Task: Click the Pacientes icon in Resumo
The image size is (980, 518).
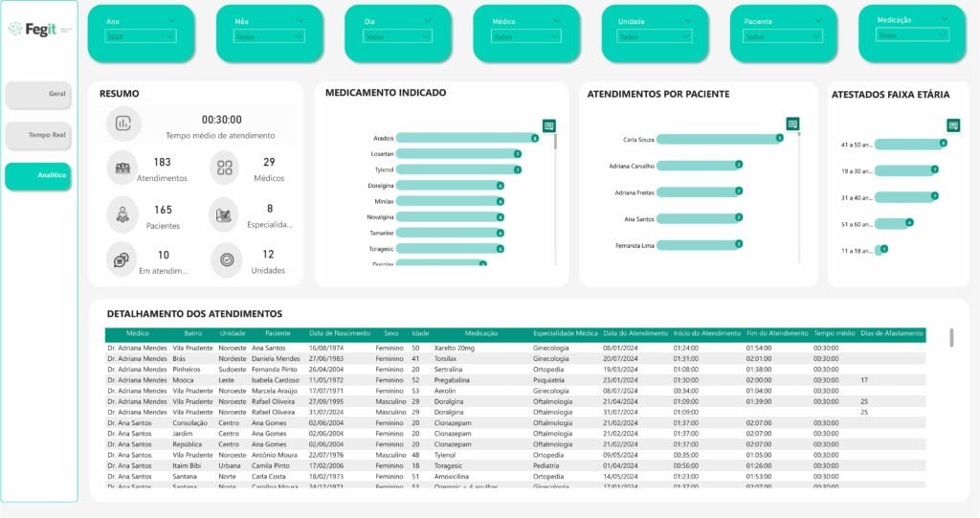Action: (x=122, y=214)
